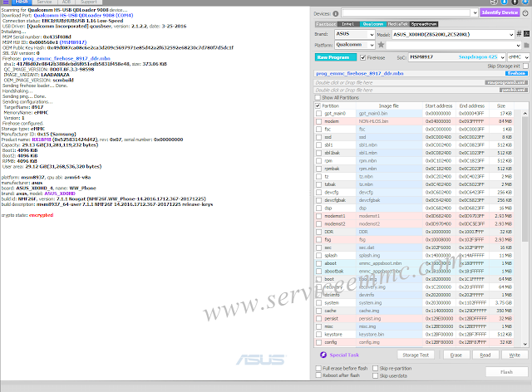This screenshot has width=532, height=392.
Task: Click the Identify Device button
Action: pyautogui.click(x=500, y=12)
